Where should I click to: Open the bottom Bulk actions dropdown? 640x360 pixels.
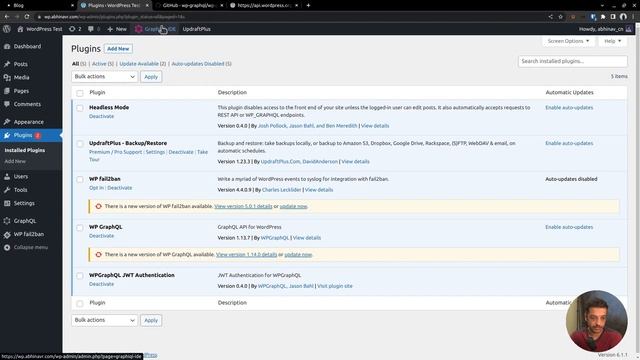coord(104,320)
